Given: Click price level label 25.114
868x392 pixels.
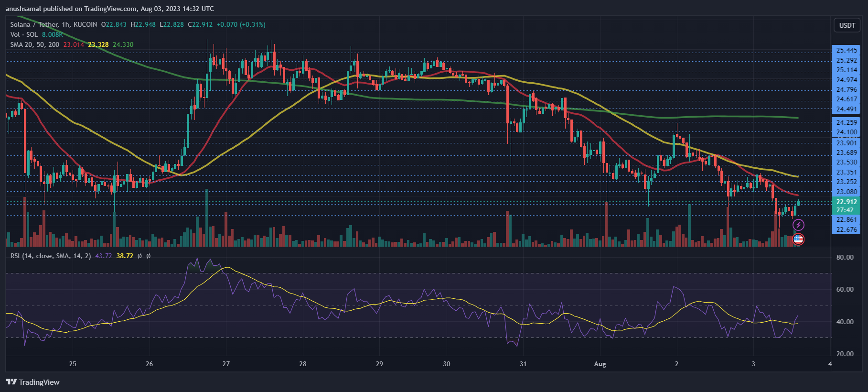Looking at the screenshot, I should (x=847, y=70).
